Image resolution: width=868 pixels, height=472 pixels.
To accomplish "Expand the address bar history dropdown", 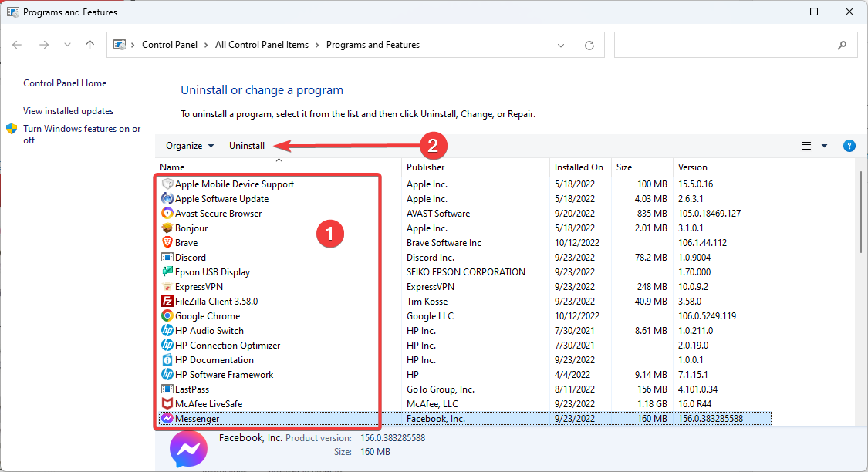I will coord(562,45).
